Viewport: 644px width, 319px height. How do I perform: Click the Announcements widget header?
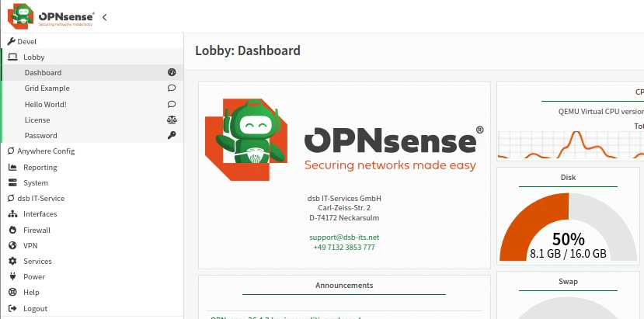click(x=344, y=286)
